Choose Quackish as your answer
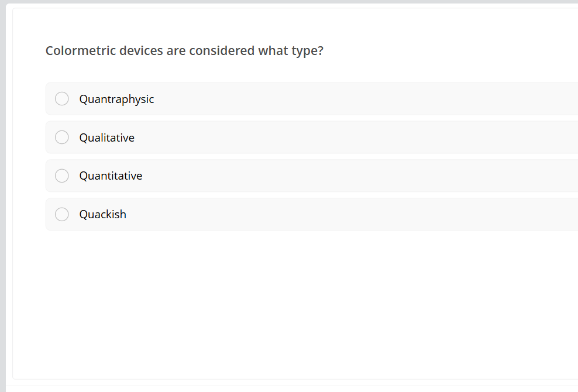The image size is (578, 392). point(103,214)
